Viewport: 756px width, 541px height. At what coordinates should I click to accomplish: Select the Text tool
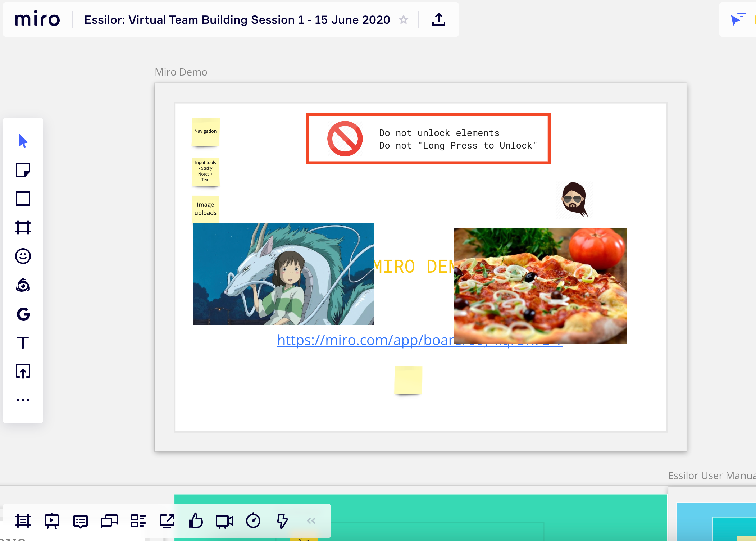(x=23, y=342)
